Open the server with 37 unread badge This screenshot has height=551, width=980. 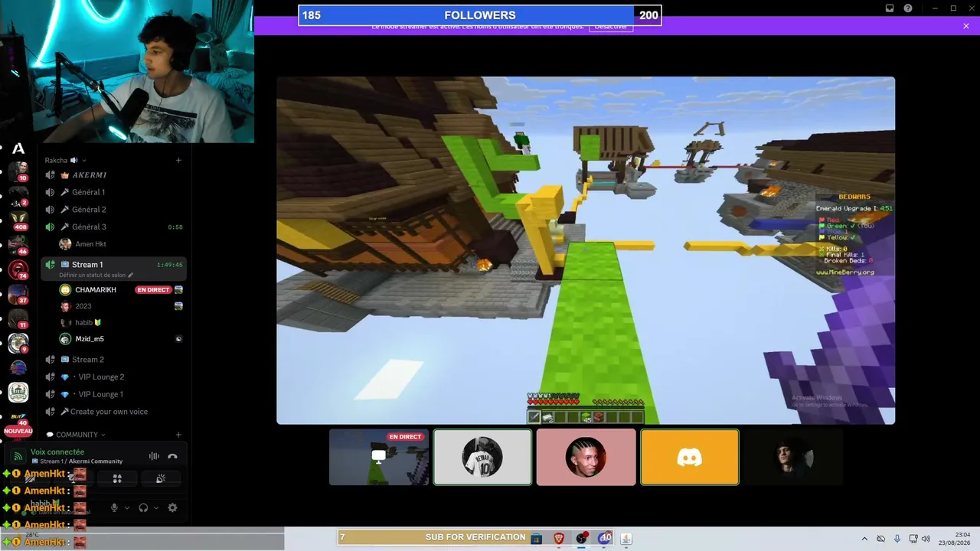coord(18,294)
